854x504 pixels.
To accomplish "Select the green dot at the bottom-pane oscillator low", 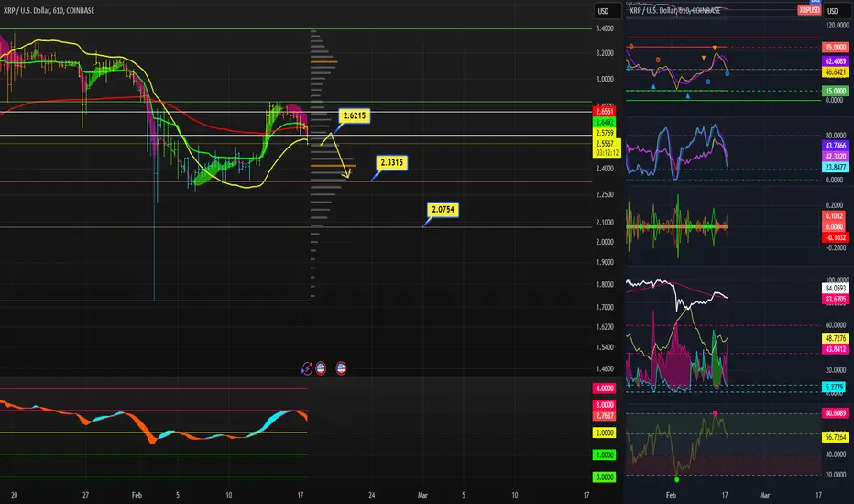I will click(677, 479).
